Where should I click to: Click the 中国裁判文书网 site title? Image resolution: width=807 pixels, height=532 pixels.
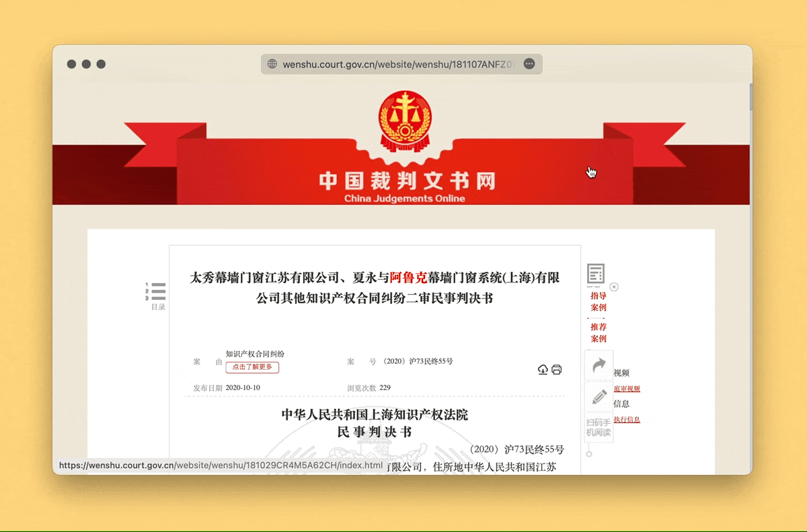tap(407, 181)
